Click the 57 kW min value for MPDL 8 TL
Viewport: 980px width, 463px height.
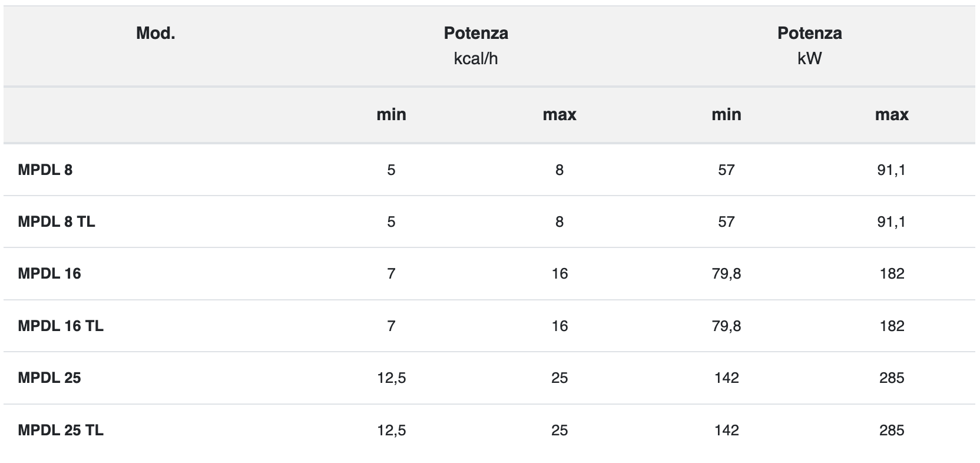point(726,222)
